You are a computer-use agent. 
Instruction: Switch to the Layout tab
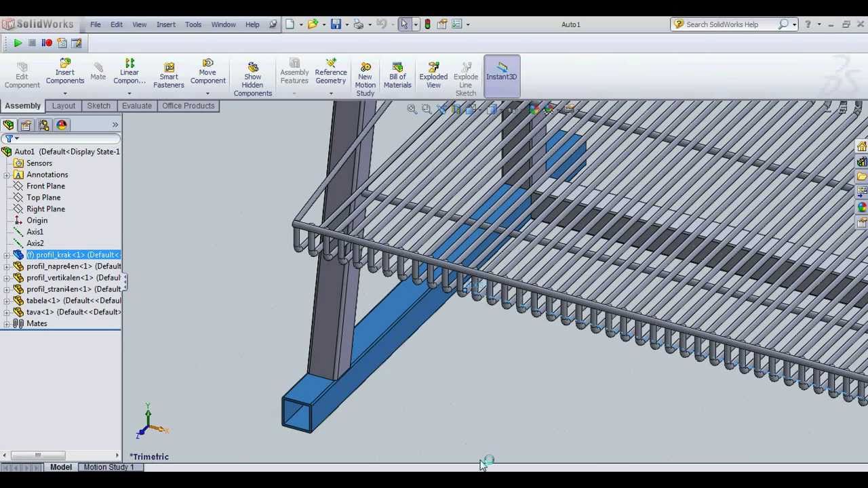pos(64,106)
